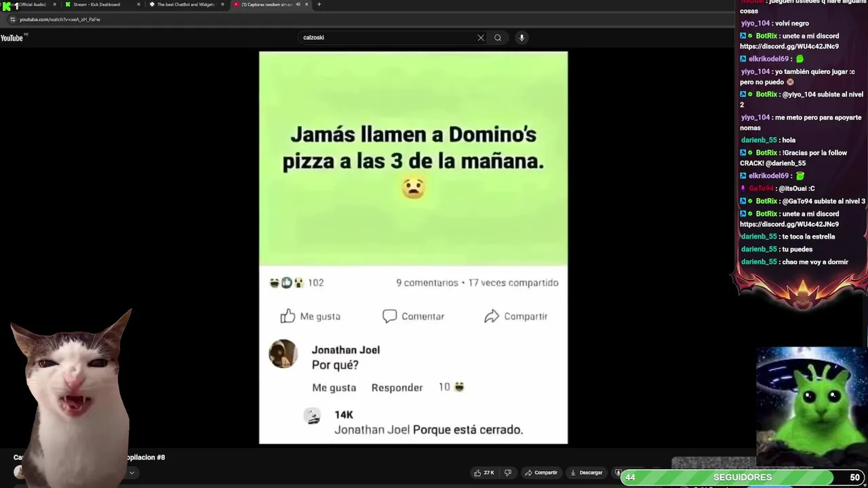Click the Descargar download button
The image size is (868, 488).
pyautogui.click(x=587, y=472)
